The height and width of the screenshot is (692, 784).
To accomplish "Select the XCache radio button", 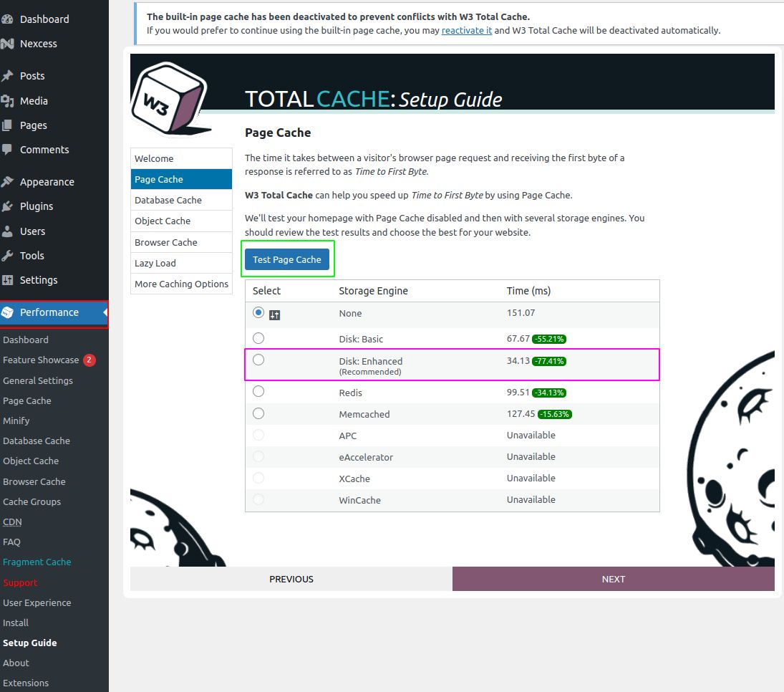I will [258, 478].
